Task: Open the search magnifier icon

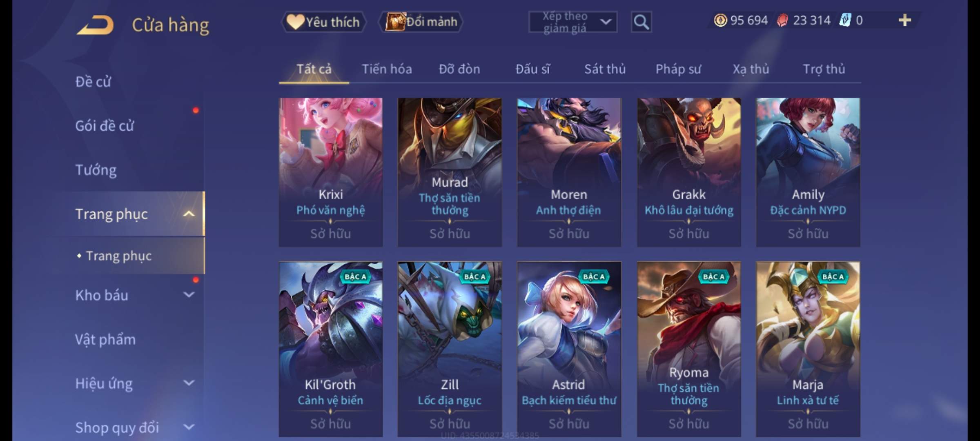Action: point(641,22)
